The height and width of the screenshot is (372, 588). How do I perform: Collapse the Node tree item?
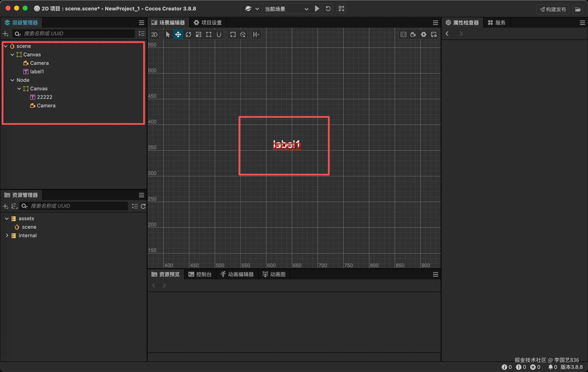point(12,80)
